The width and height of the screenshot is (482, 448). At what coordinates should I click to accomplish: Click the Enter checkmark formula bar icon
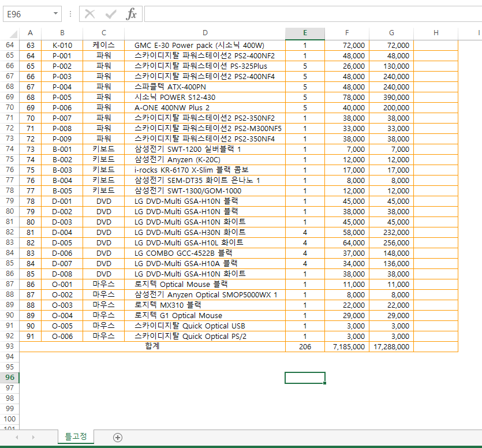[111, 14]
